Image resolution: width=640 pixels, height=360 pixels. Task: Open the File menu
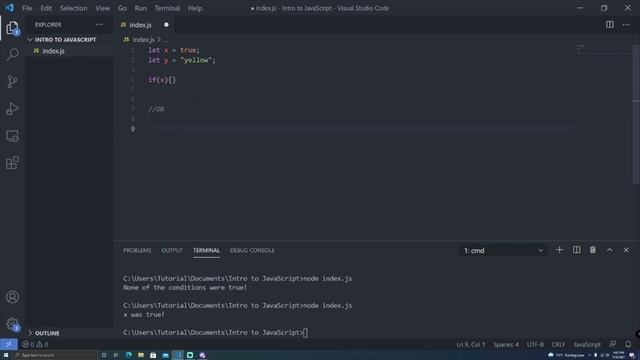coord(27,8)
